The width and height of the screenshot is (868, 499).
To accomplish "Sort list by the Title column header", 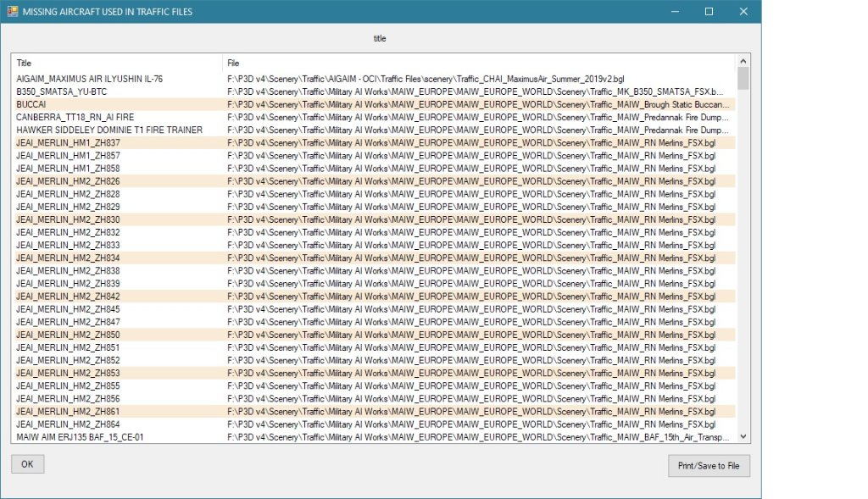I will [x=116, y=64].
